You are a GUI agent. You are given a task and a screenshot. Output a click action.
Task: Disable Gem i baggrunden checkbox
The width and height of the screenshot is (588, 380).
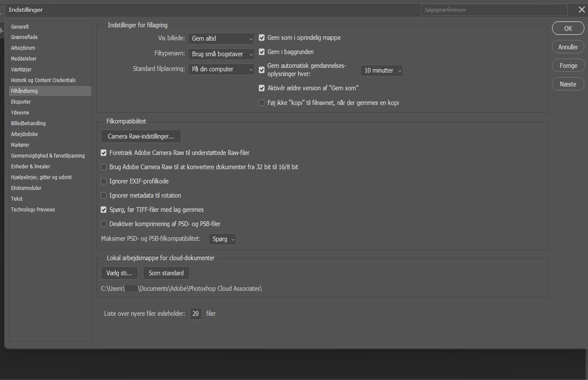(262, 52)
